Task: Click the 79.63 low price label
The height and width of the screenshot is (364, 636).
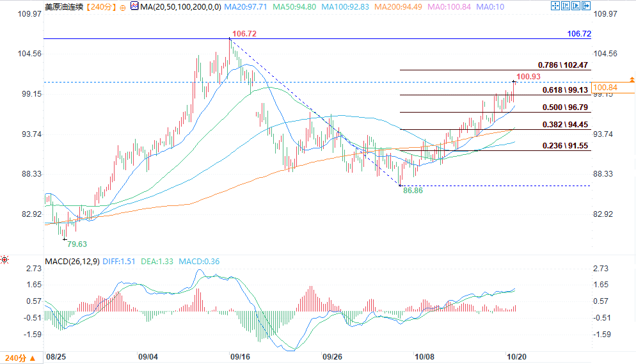Action: pyautogui.click(x=77, y=244)
